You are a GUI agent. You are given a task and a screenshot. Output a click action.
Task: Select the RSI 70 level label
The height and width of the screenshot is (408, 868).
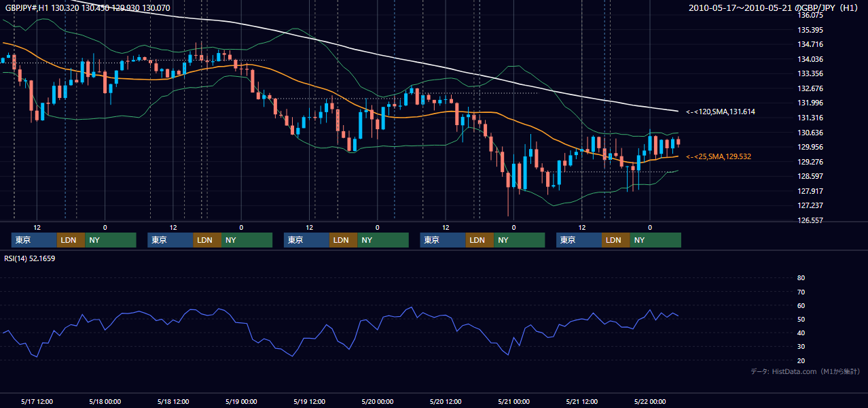(x=801, y=292)
